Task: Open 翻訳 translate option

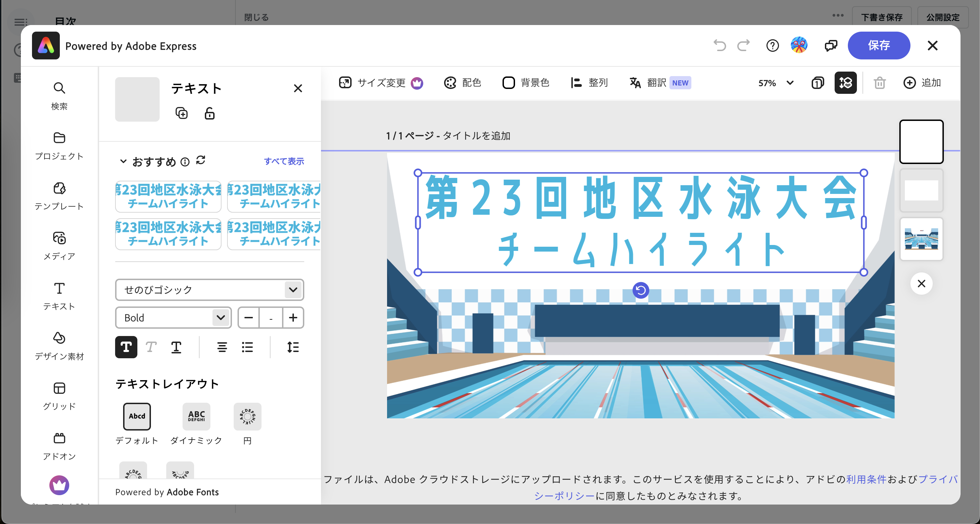Action: (x=660, y=82)
